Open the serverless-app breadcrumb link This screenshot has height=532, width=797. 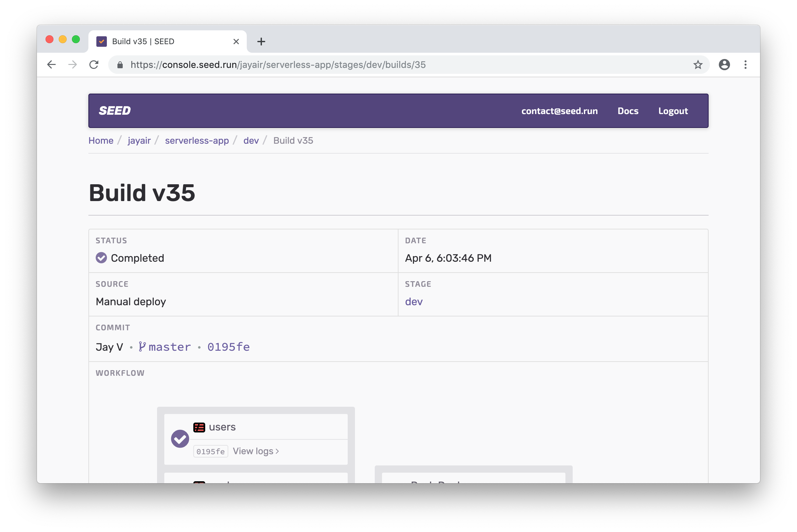pos(197,140)
